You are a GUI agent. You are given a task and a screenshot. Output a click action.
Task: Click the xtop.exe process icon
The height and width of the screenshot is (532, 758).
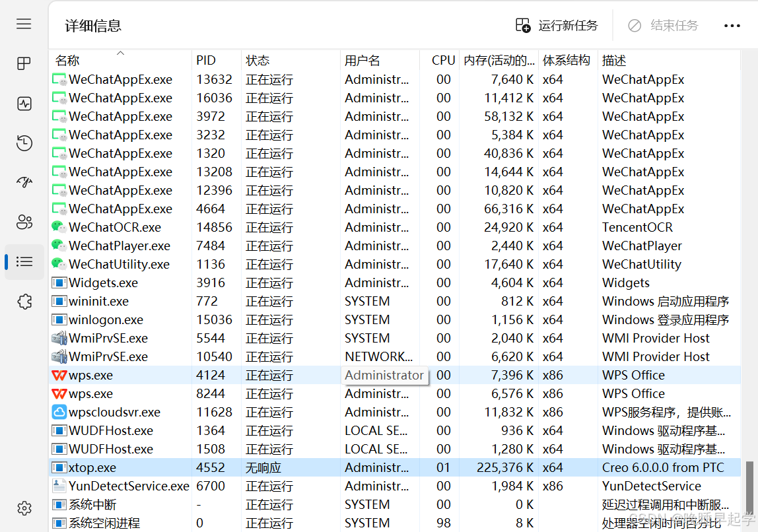pos(59,467)
